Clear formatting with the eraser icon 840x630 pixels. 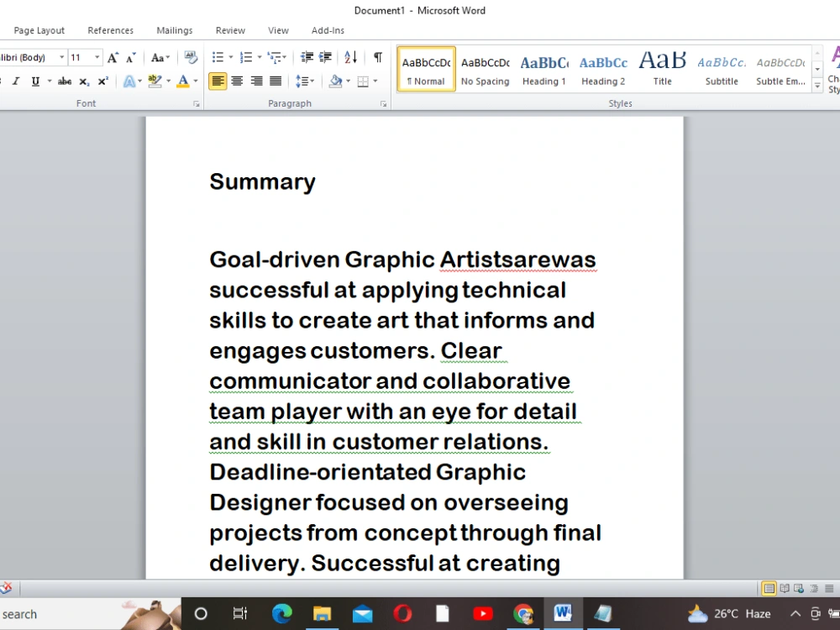point(190,57)
